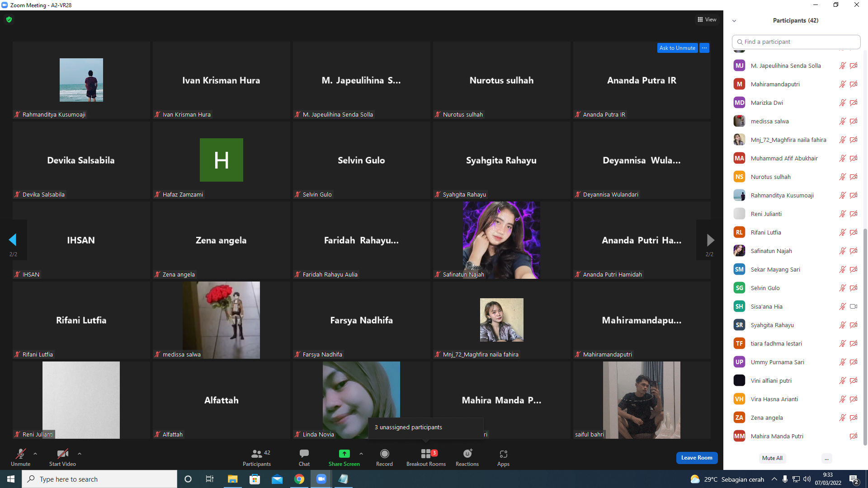Open the Reactions icon
This screenshot has height=488, width=868.
pyautogui.click(x=467, y=454)
